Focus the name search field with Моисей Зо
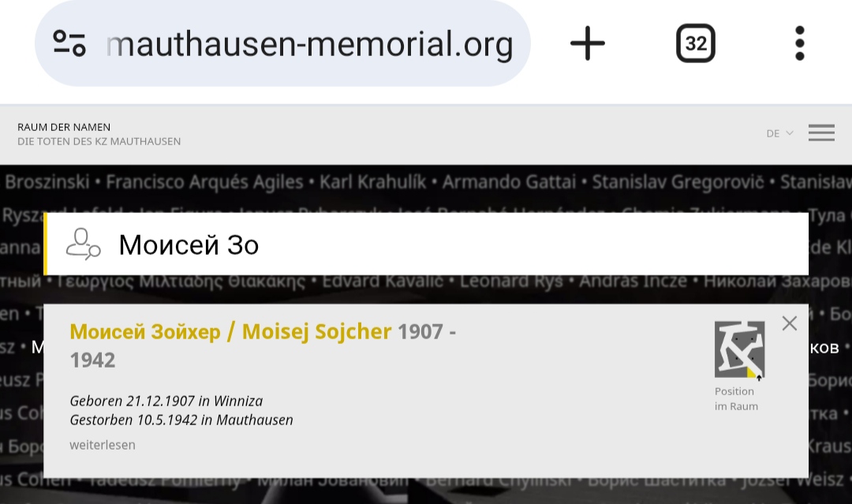The image size is (852, 504). 458,245
